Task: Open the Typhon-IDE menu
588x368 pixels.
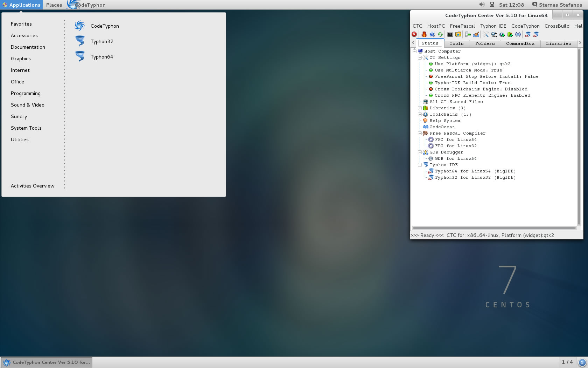Action: 493,26
